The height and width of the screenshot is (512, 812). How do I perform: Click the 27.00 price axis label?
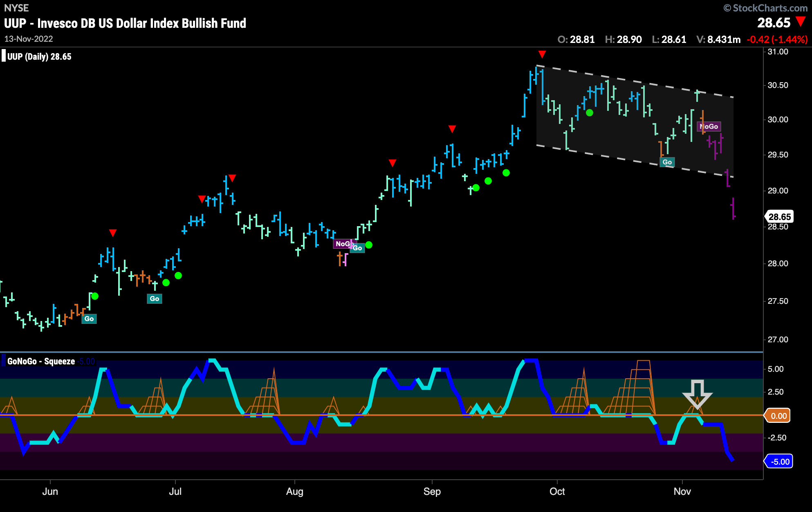coord(778,339)
